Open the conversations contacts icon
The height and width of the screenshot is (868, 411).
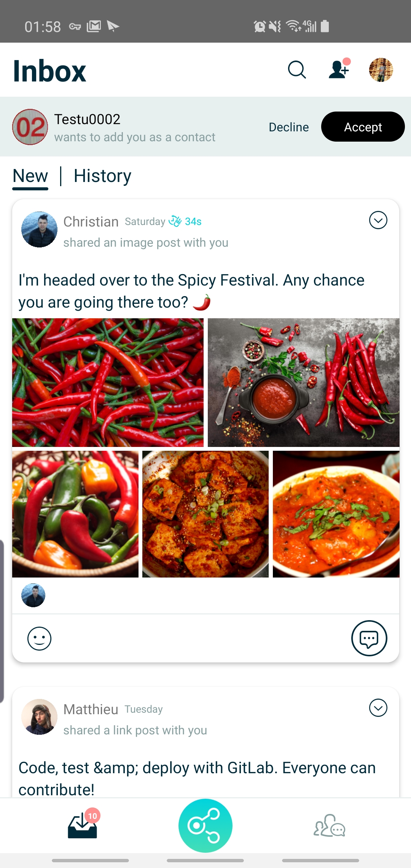coord(329,826)
